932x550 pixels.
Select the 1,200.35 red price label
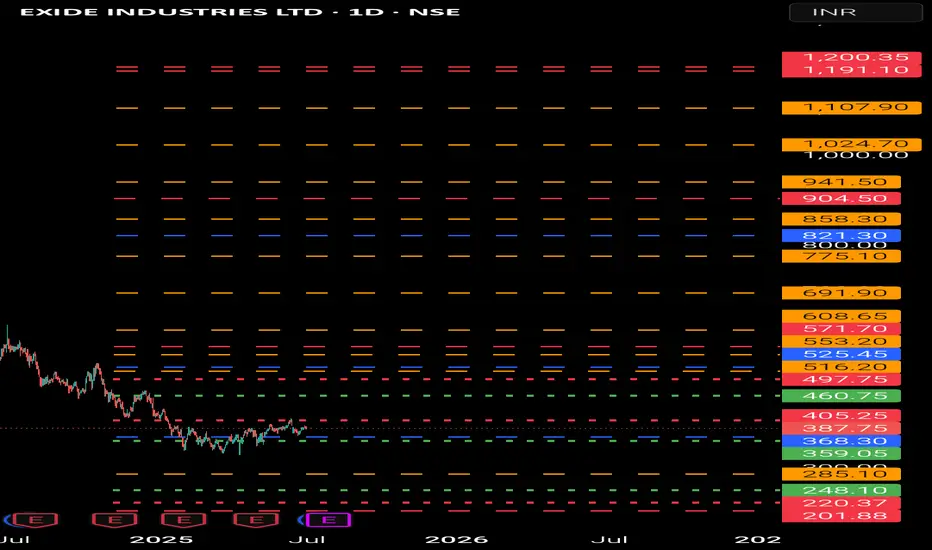[x=851, y=57]
